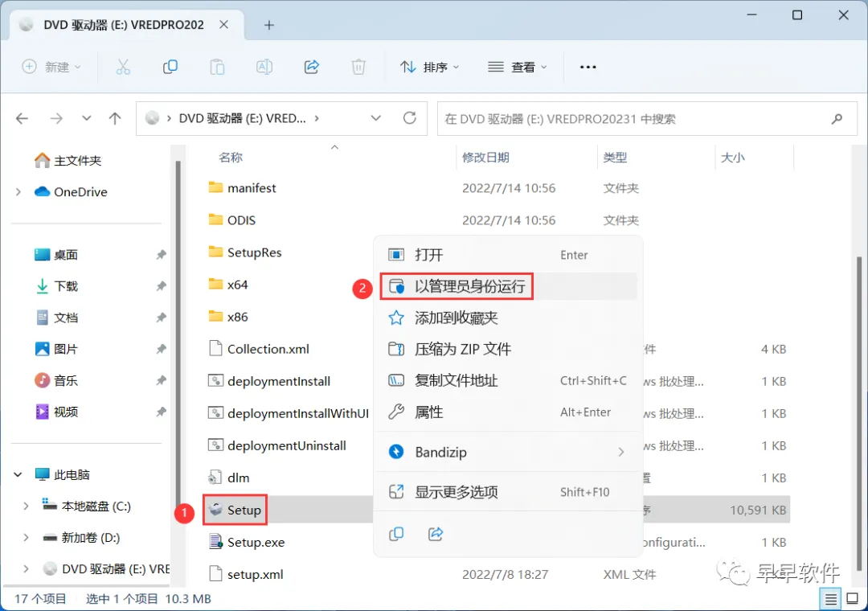The width and height of the screenshot is (868, 611).
Task: Go forward with the right arrow
Action: tap(56, 118)
